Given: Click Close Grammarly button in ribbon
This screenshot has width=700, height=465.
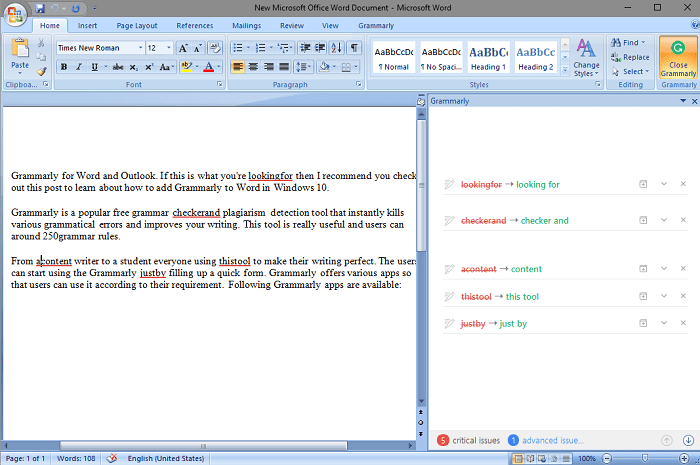Looking at the screenshot, I should point(678,58).
